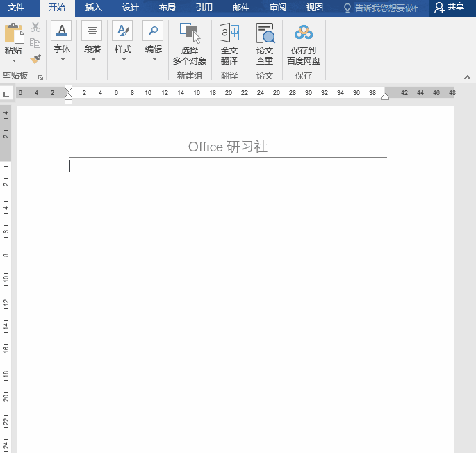Click the 段落 (Paragraph) group icon

click(92, 31)
